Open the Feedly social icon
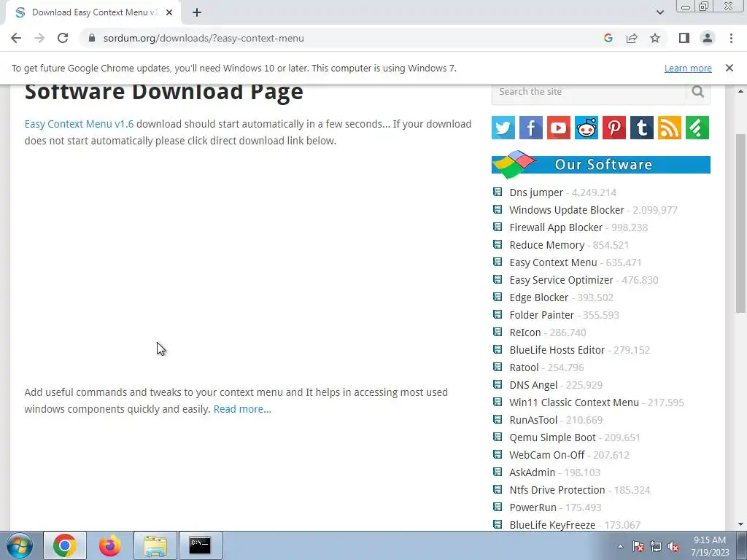Screen dimensions: 747x560 (697, 128)
